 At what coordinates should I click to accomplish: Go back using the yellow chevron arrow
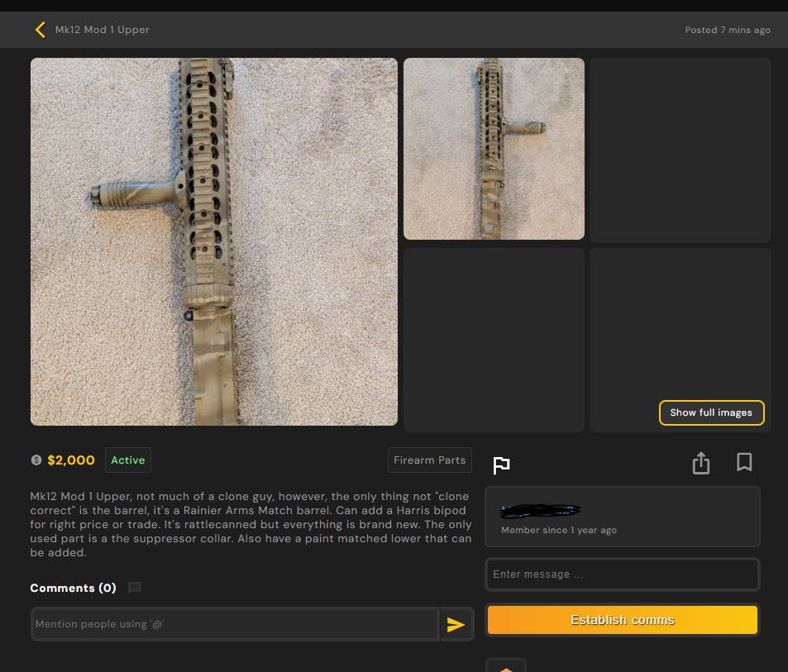point(39,30)
